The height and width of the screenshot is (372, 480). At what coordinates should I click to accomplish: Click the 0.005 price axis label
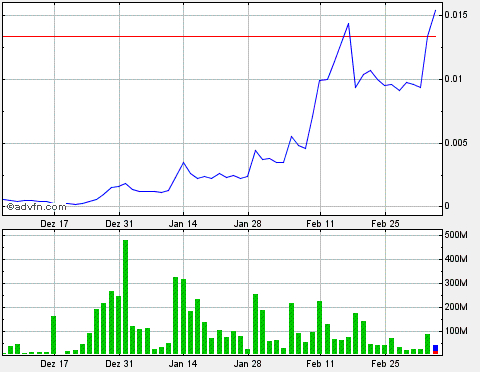tap(456, 143)
